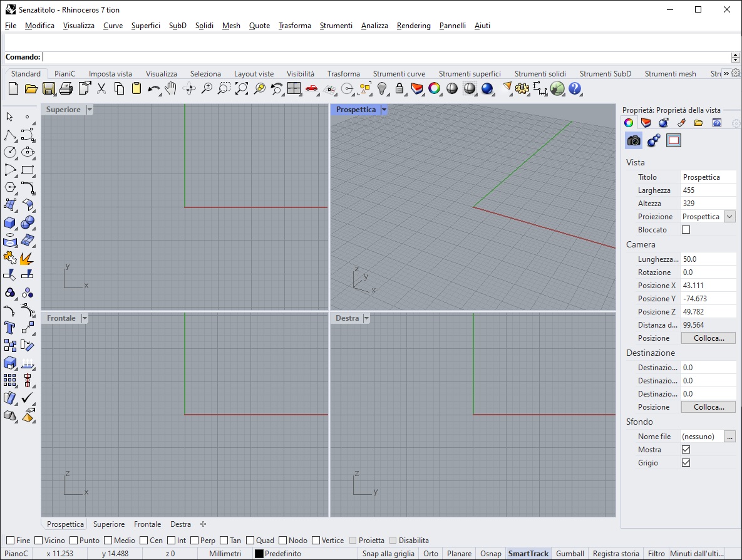Enable the Vicino osnap checkbox

point(39,540)
